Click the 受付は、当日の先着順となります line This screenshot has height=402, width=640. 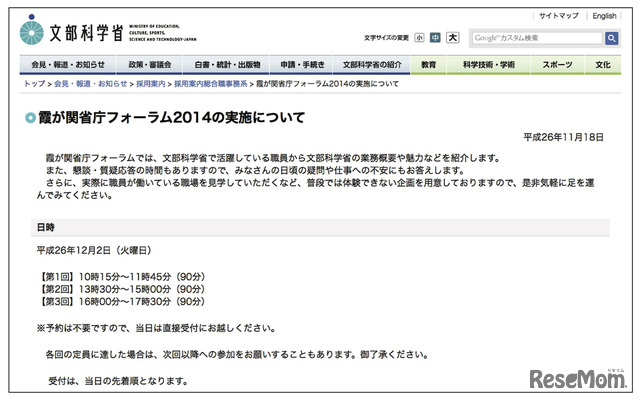(118, 381)
